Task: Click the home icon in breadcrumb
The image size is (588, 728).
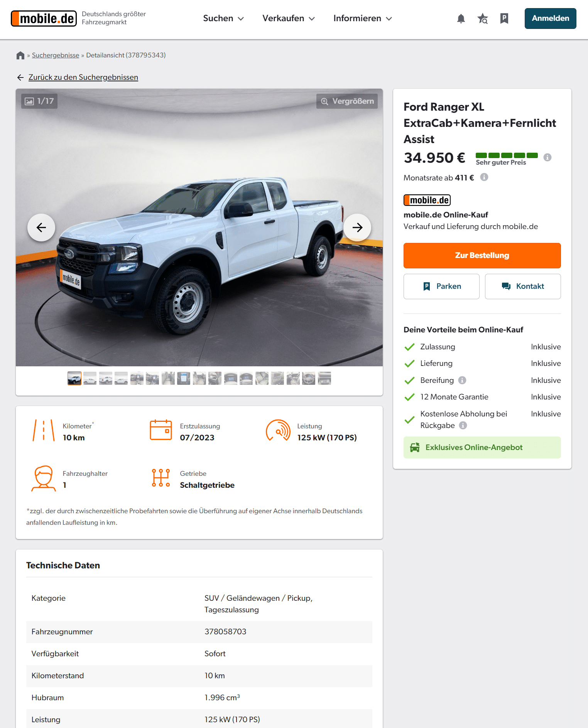Action: point(20,55)
